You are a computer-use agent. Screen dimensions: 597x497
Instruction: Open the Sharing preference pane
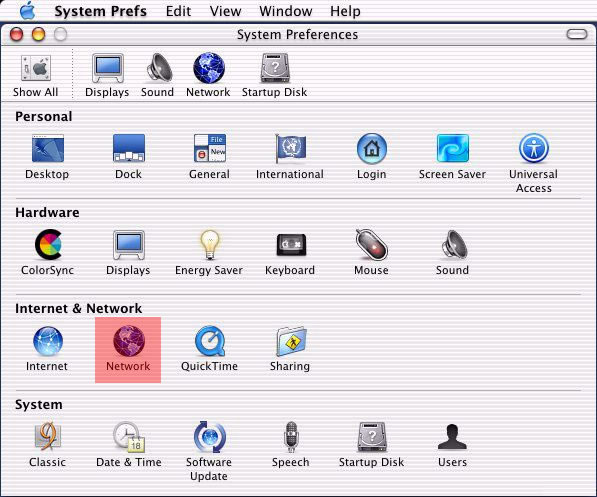point(290,349)
